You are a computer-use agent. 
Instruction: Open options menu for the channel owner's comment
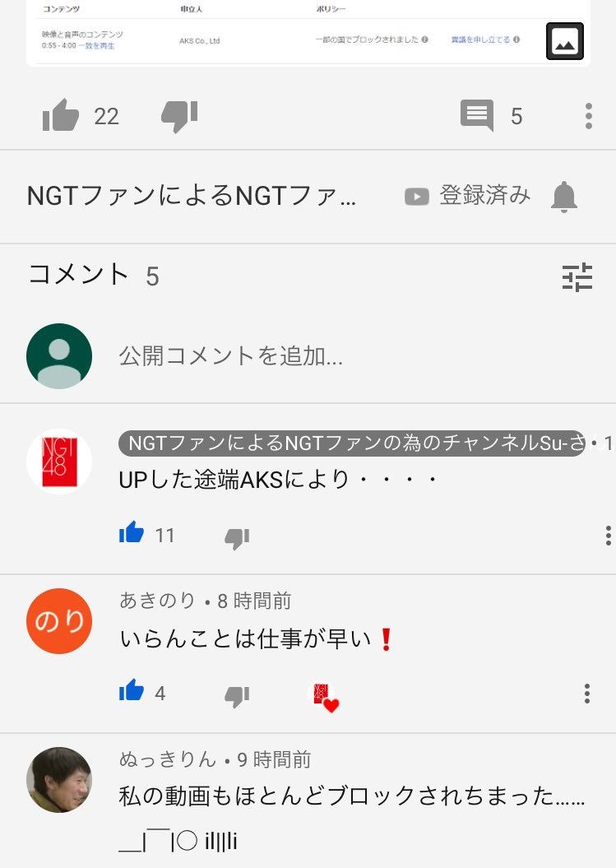pyautogui.click(x=609, y=536)
